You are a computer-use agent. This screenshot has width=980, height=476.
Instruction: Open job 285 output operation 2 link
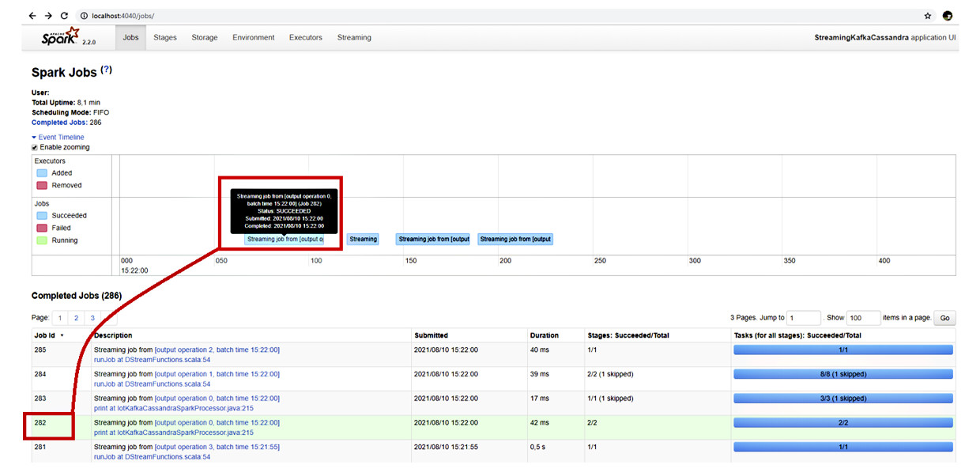pos(217,350)
